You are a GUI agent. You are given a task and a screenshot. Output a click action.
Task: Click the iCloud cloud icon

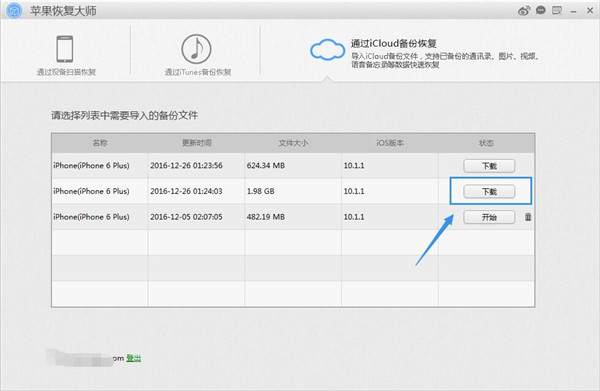coord(327,50)
